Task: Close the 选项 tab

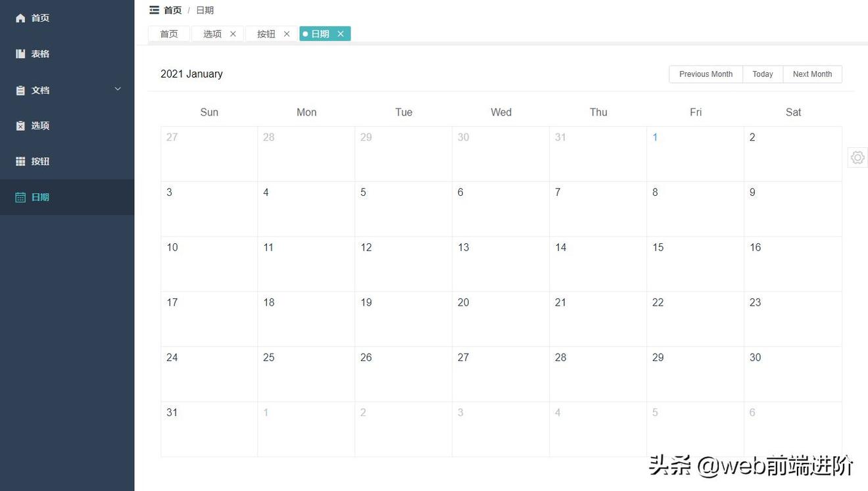Action: (233, 34)
